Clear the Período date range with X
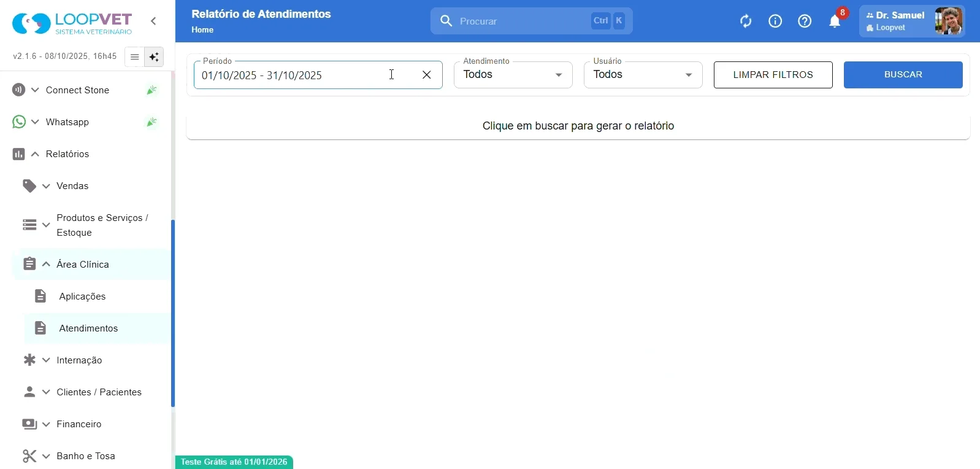This screenshot has width=980, height=469. click(427, 75)
